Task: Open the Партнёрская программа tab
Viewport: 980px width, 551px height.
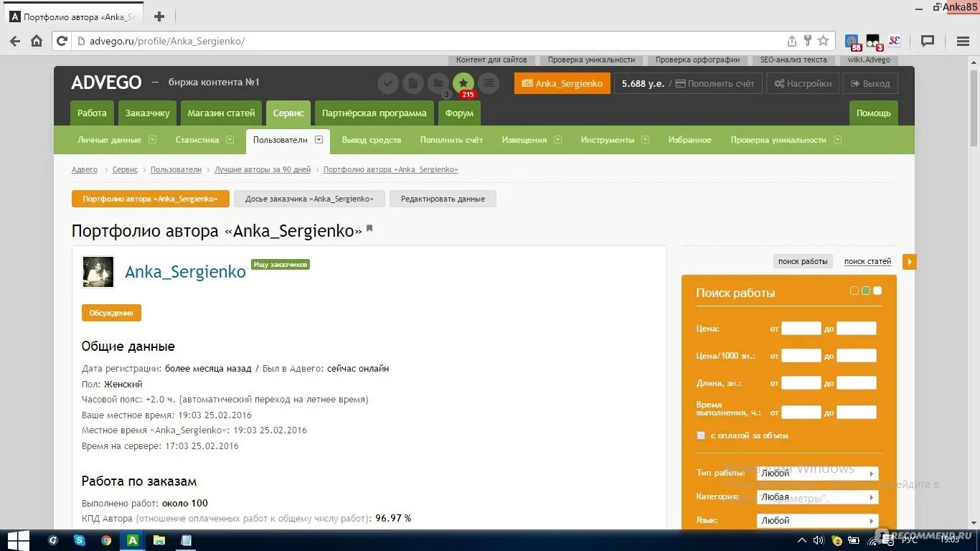Action: coord(374,113)
